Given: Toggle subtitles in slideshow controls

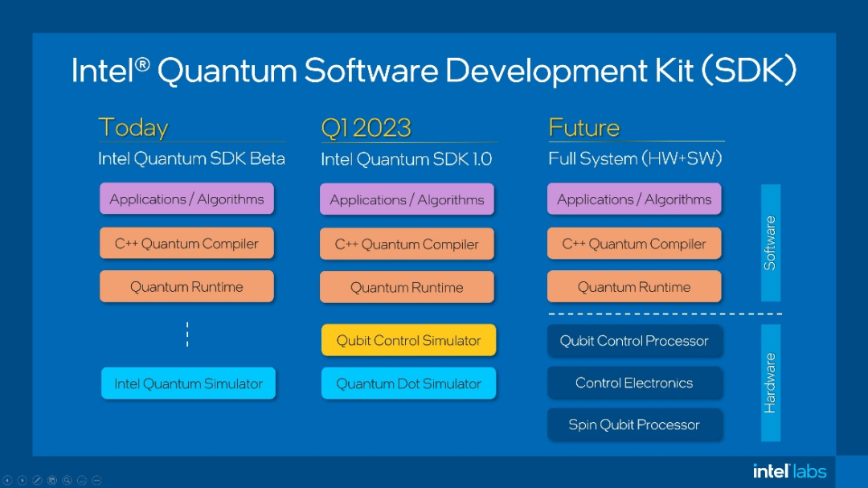Looking at the screenshot, I should 82,480.
